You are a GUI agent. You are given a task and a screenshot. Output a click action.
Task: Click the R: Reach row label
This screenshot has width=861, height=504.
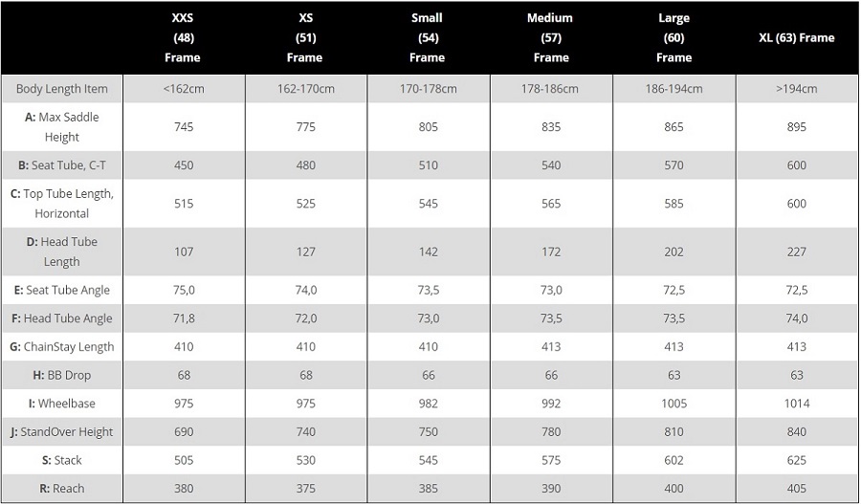tap(61, 489)
